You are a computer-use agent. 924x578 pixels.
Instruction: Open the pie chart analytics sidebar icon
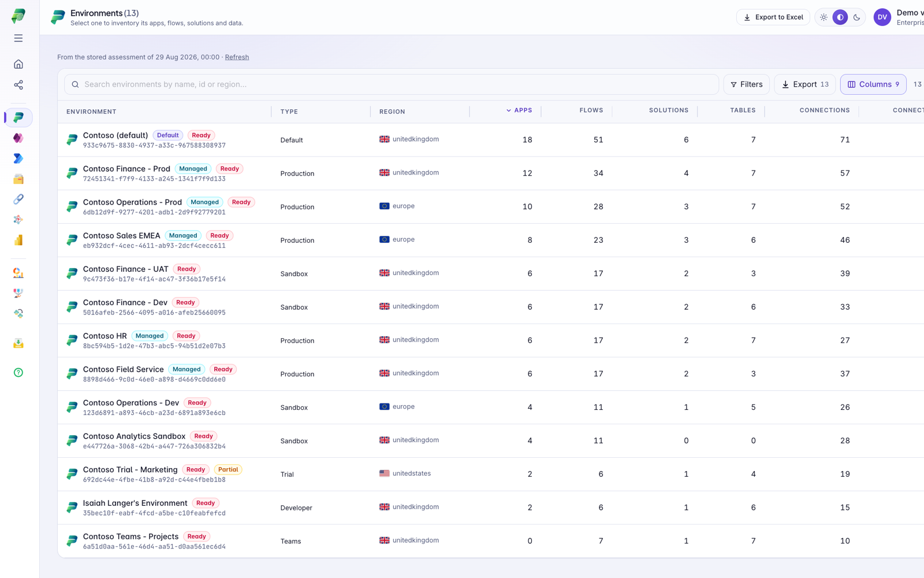click(x=18, y=273)
